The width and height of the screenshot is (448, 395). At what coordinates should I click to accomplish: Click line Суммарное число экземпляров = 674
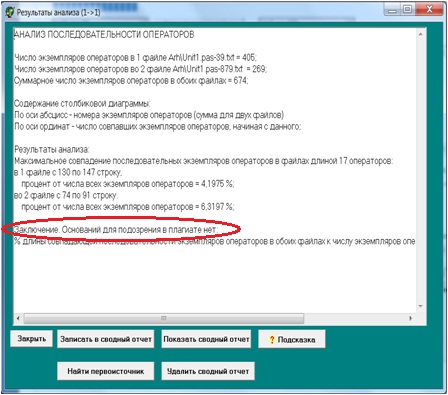131,80
